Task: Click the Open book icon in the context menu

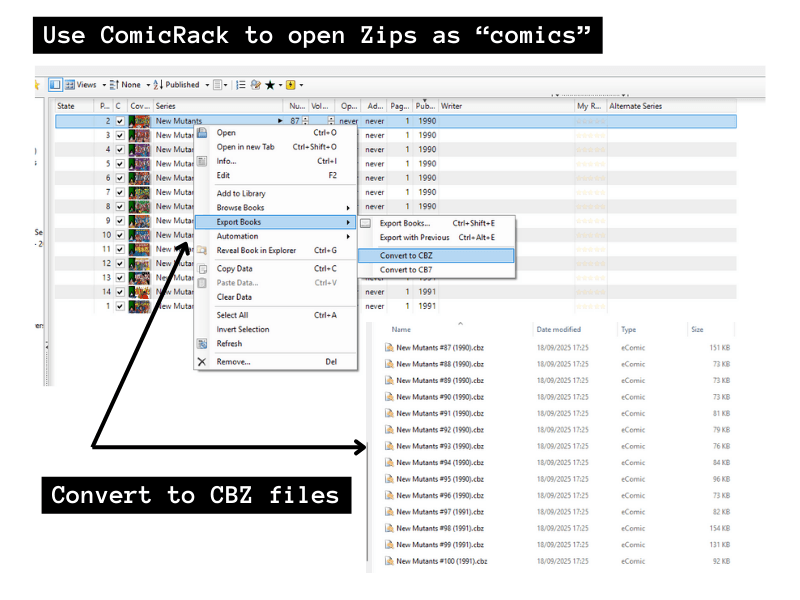Action: (x=202, y=132)
